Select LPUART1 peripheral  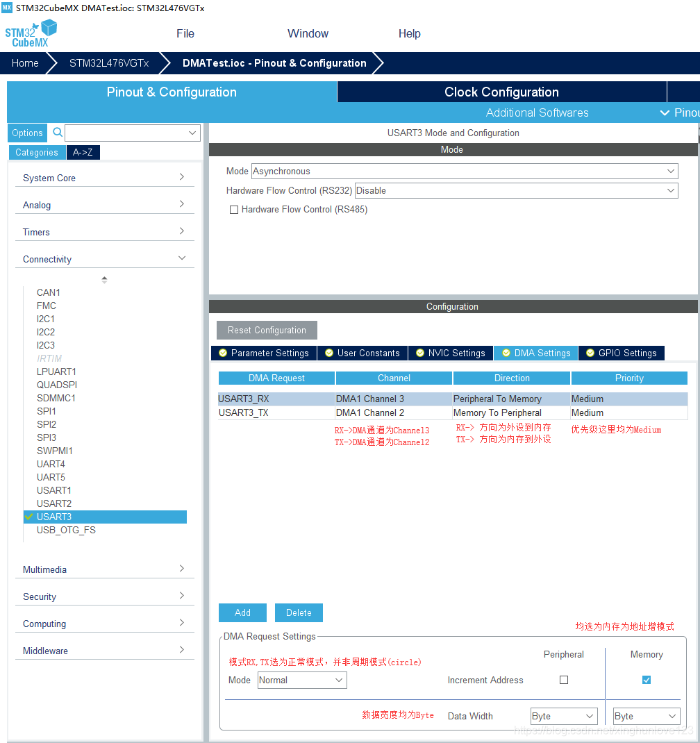56,371
